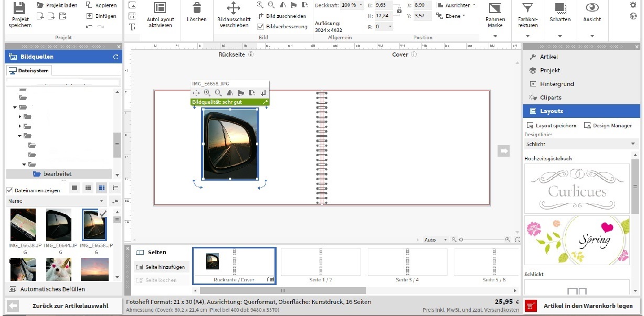Undo the last action in the ribbon
This screenshot has height=316, width=644.
pos(89,26)
